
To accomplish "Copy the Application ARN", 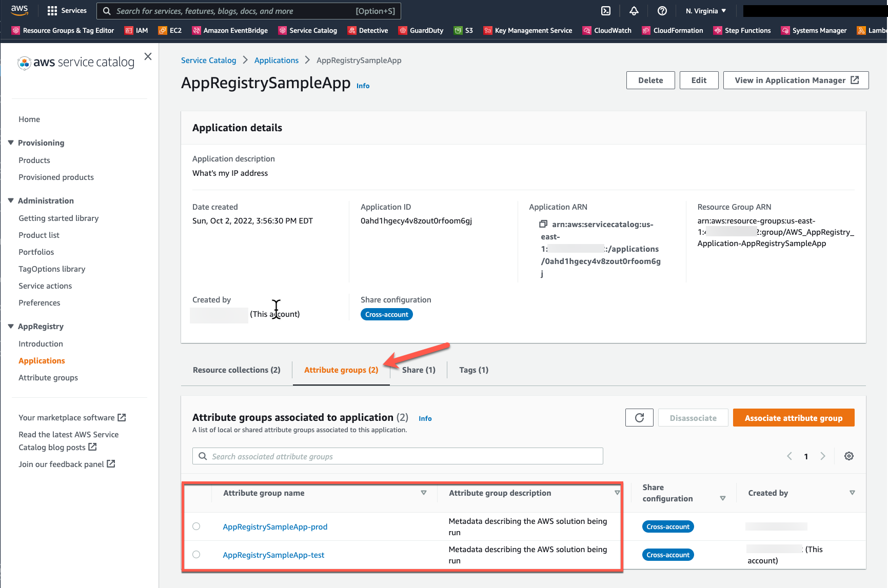I will [x=543, y=224].
